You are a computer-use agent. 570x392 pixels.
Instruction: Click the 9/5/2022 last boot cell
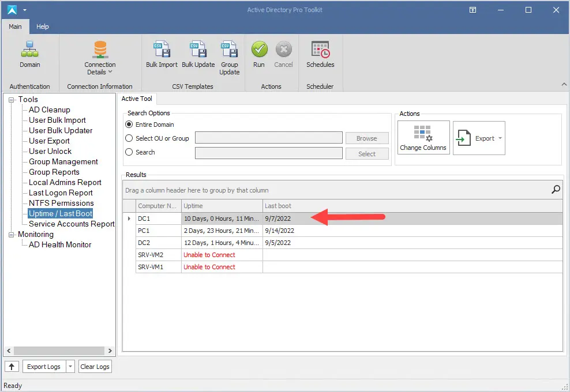412,243
